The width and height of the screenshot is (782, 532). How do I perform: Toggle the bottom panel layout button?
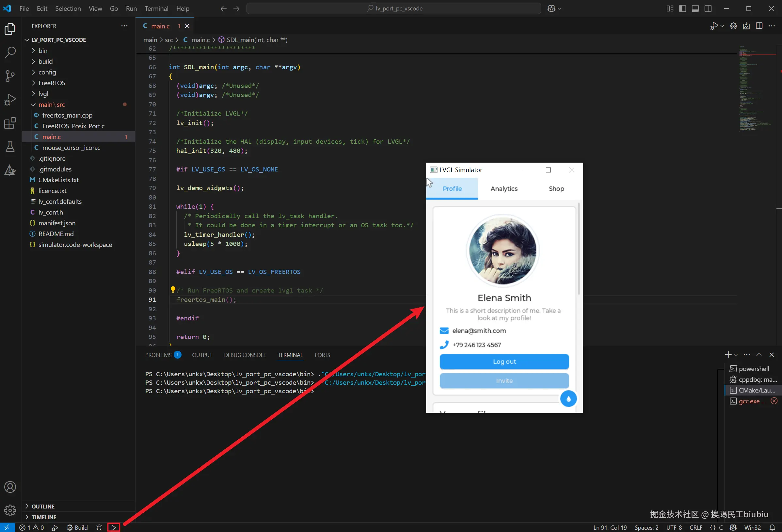click(695, 8)
